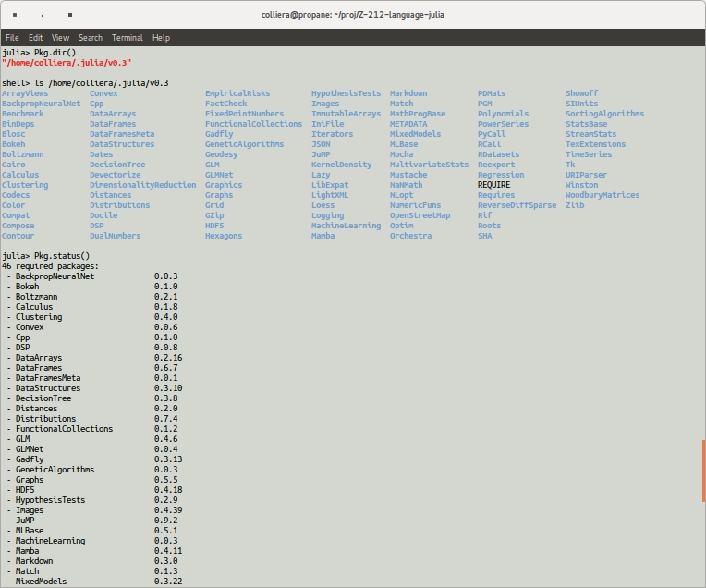Click the OpenStreetMap directory name
Viewport: 706px width, 588px height.
coord(420,215)
